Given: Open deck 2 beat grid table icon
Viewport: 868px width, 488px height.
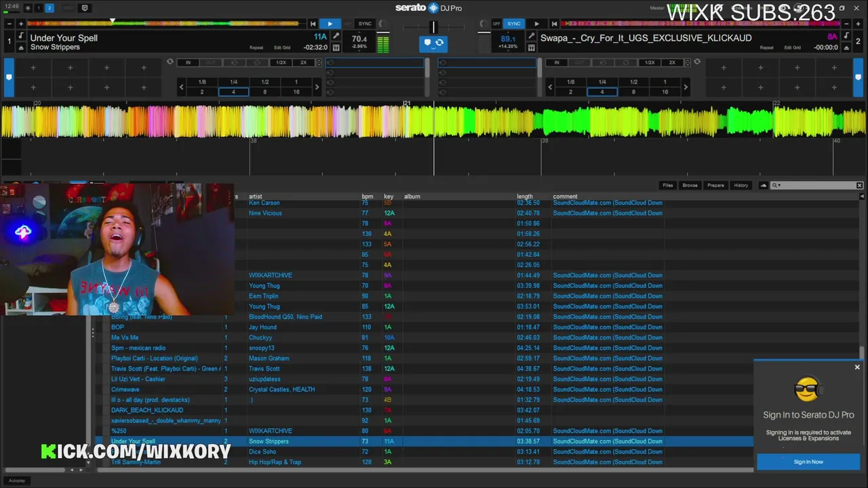Looking at the screenshot, I should pyautogui.click(x=532, y=47).
